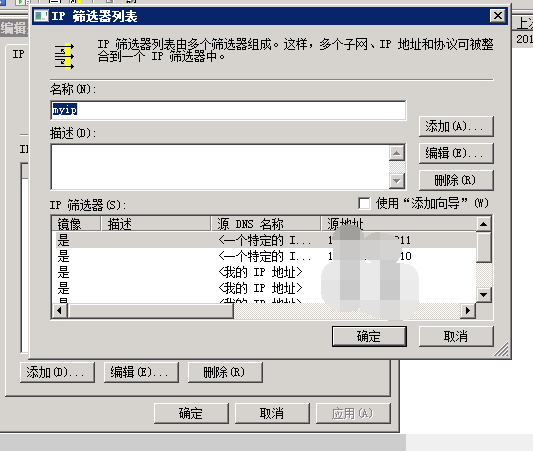Toggle the 使用“添加向导” checkbox

[364, 204]
